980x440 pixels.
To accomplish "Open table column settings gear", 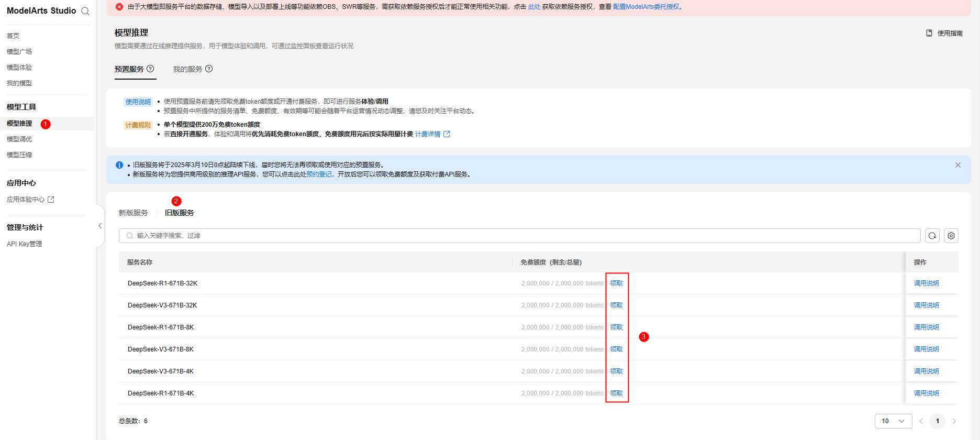I will 951,236.
